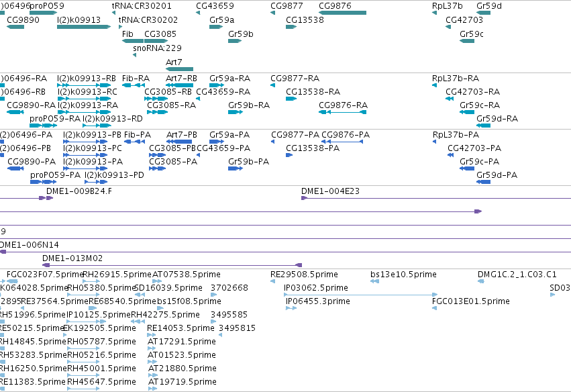Select the Gr59b-PA protein feature
571x392 pixels.
[x=236, y=168]
